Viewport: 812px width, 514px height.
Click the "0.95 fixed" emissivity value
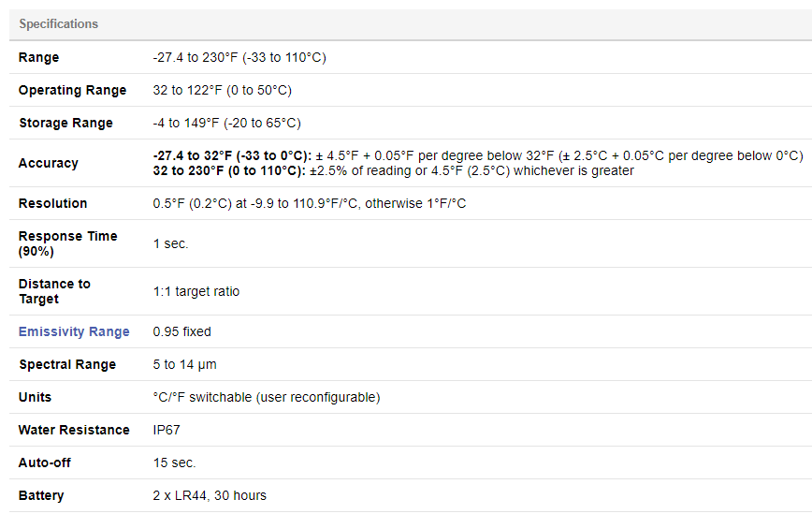pyautogui.click(x=182, y=331)
